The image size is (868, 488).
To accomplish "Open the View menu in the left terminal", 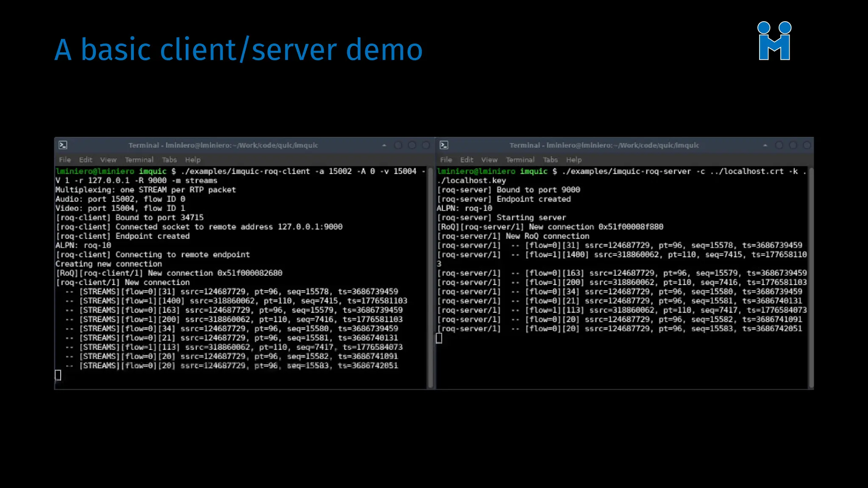I will (108, 160).
